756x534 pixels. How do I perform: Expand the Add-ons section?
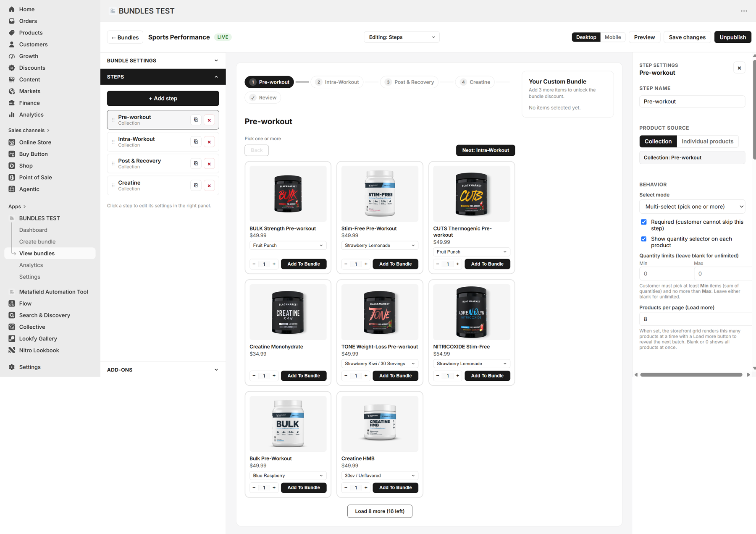[x=163, y=370]
